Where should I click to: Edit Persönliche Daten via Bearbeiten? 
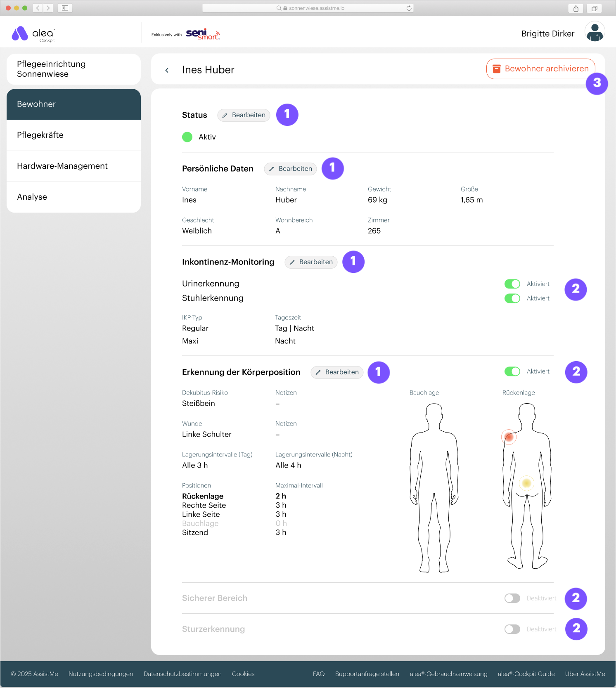pyautogui.click(x=290, y=169)
